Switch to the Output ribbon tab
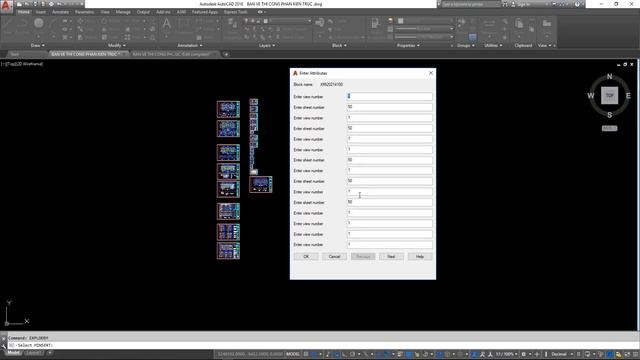The height and width of the screenshot is (360, 640). tap(143, 12)
